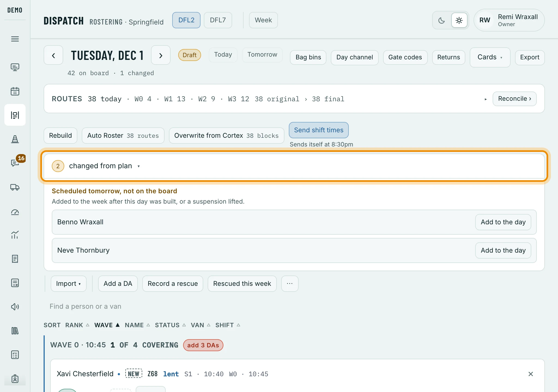Open the delivery truck icon in sidebar
Screen dimensions: 558x392
pos(15,187)
